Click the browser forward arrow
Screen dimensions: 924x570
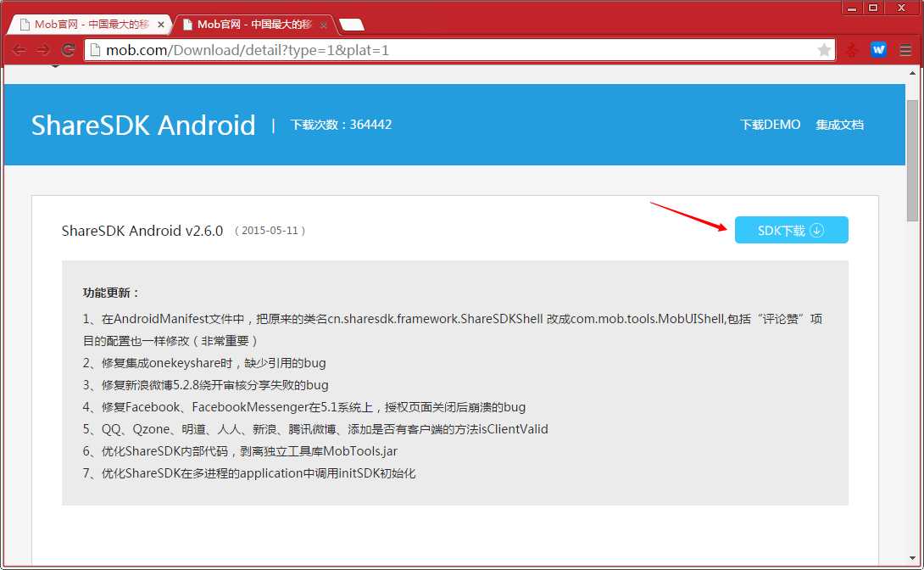pos(43,50)
